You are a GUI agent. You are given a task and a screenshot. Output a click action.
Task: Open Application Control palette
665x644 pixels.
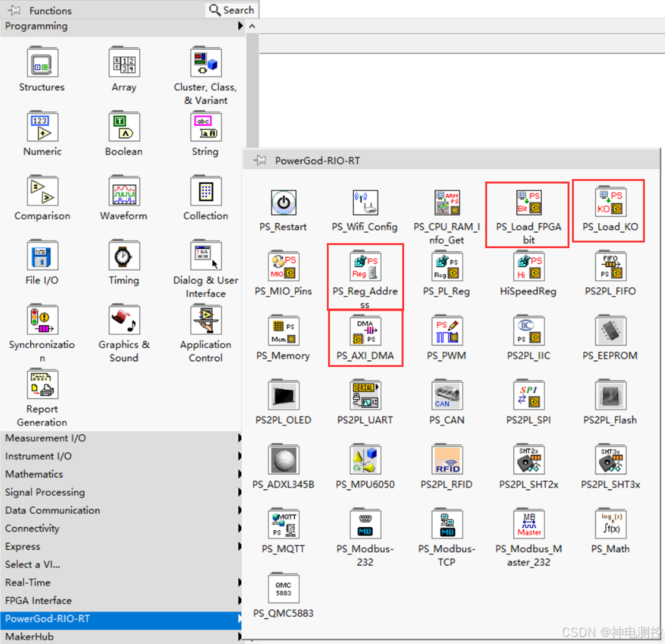(x=206, y=321)
